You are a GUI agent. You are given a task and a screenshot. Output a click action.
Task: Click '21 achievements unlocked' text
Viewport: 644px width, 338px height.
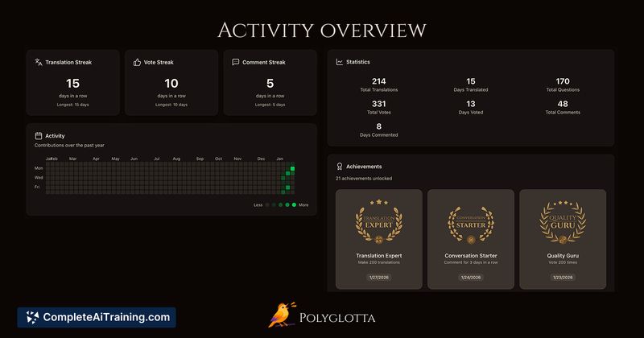[x=364, y=179]
